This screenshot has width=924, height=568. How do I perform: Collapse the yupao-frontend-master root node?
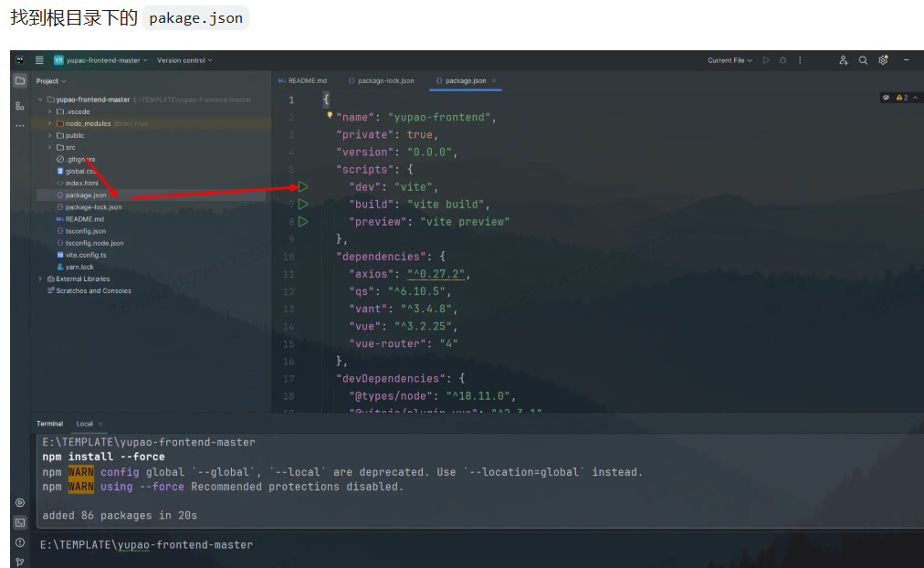[x=40, y=100]
